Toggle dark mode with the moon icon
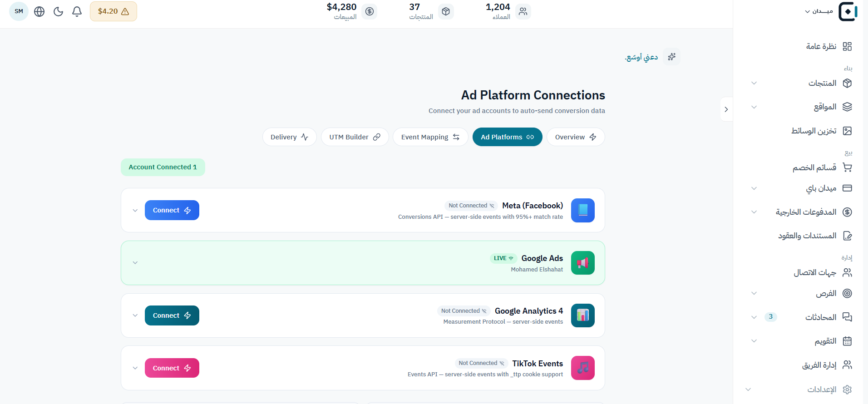The height and width of the screenshot is (404, 868). (x=58, y=11)
